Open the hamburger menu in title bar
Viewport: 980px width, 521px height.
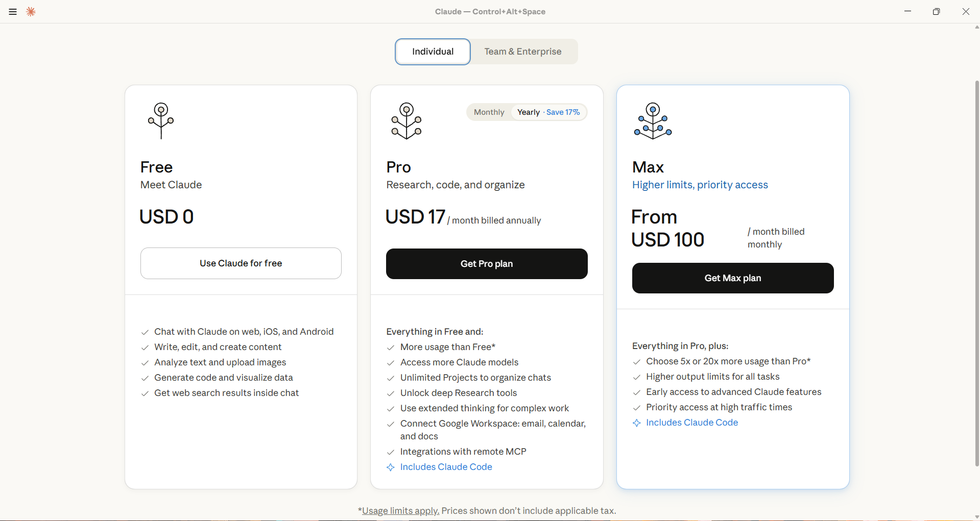pos(13,12)
